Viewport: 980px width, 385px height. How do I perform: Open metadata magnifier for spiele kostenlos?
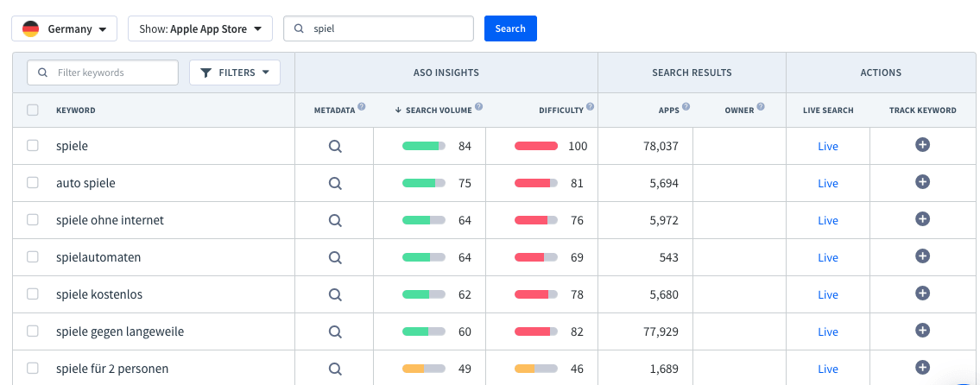[x=335, y=293]
